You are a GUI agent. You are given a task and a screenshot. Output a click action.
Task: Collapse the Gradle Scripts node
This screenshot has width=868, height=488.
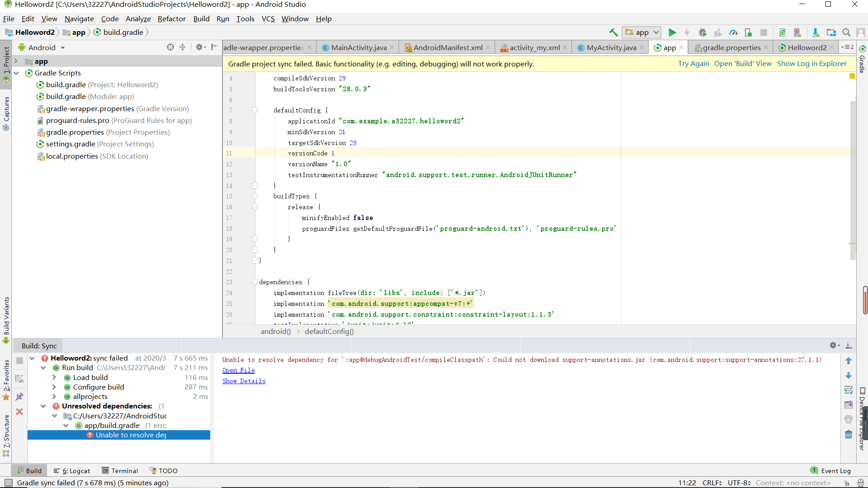(x=16, y=73)
